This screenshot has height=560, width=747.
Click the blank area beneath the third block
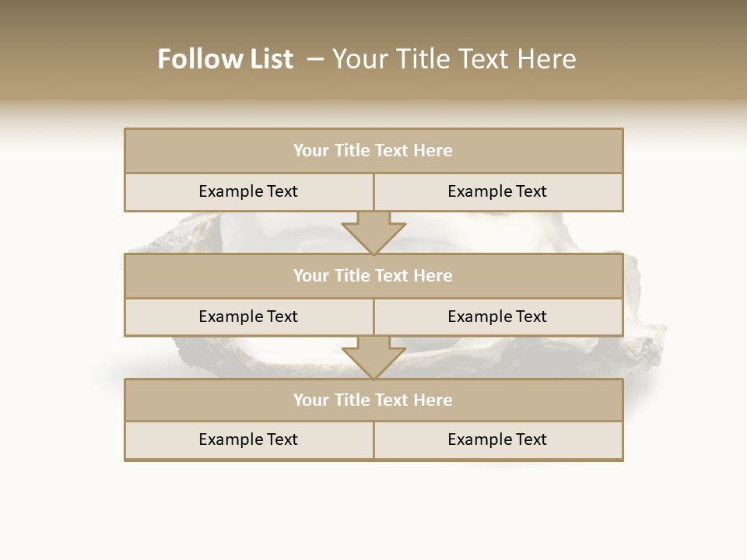pos(373,506)
